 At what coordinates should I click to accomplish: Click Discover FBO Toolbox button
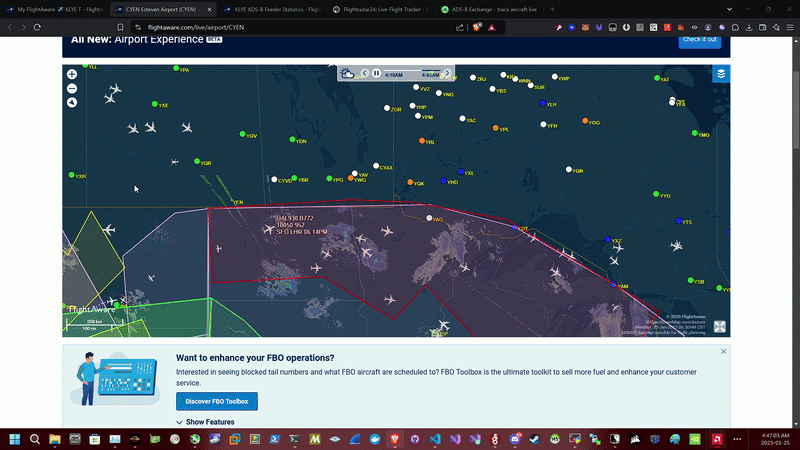pyautogui.click(x=217, y=402)
